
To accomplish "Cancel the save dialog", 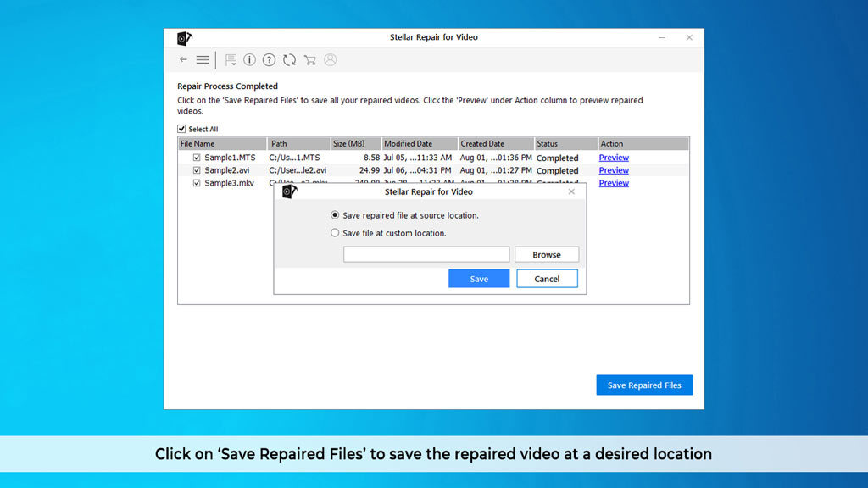I will (547, 279).
